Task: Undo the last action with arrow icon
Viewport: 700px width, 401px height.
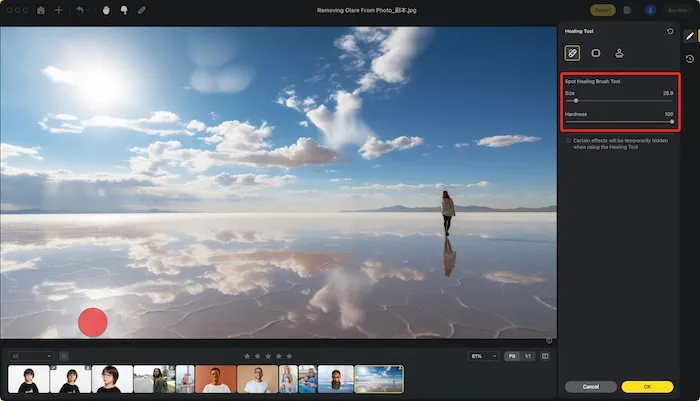Action: 80,10
